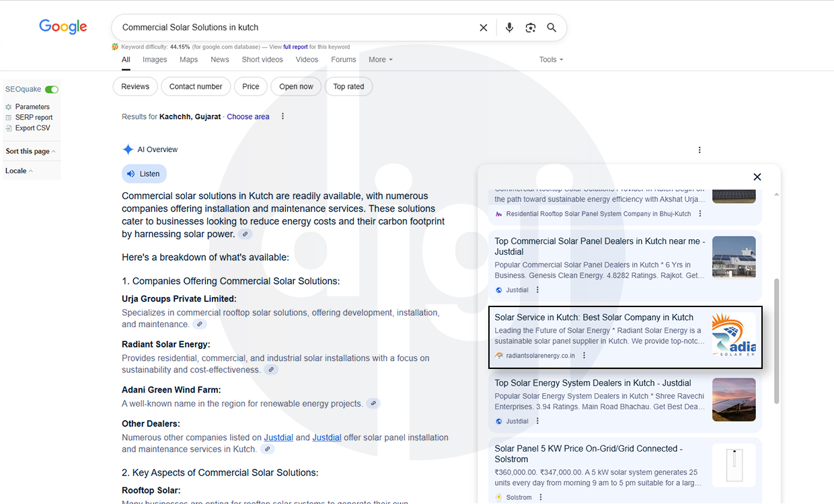
Task: Open the Radiant Solar Energy logo thumbnail
Action: [x=734, y=334]
